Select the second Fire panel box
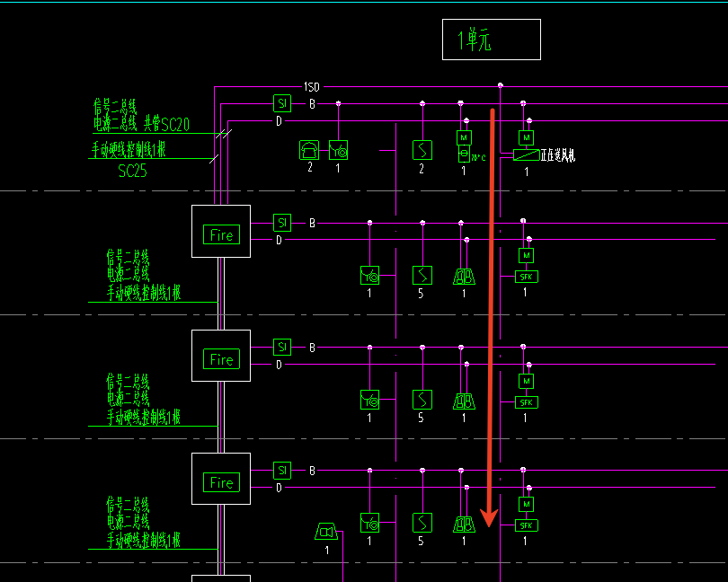 [221, 356]
